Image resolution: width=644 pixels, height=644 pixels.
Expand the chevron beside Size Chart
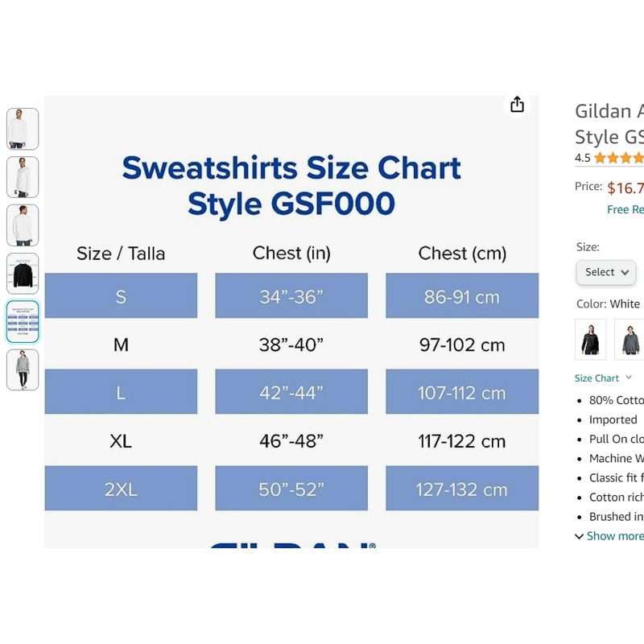[x=629, y=378]
